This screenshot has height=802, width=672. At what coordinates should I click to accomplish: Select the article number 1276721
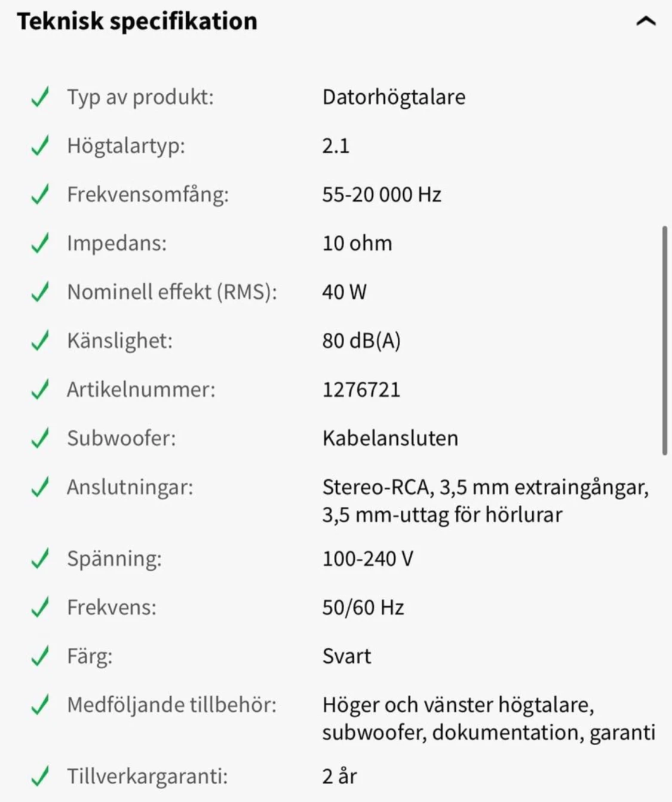pos(361,389)
